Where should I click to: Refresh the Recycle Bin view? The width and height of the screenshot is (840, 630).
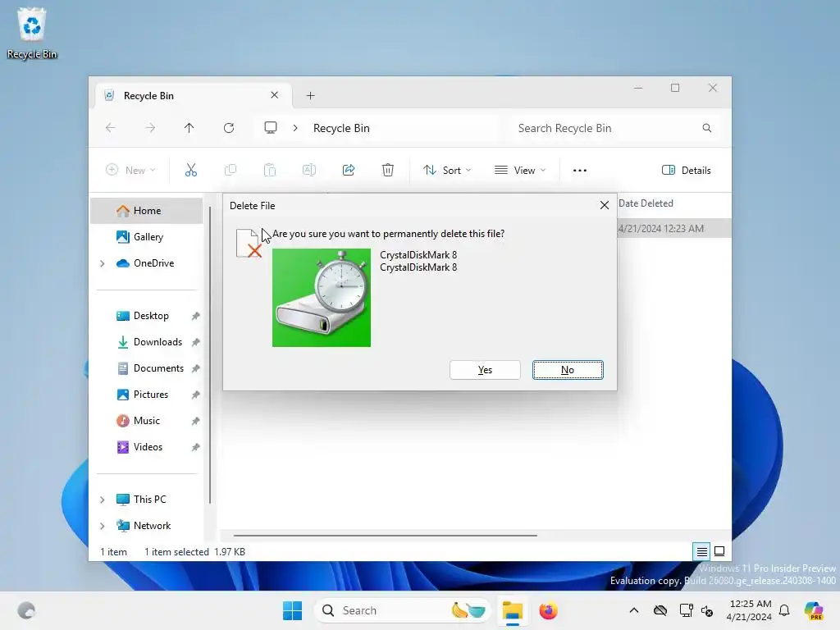point(229,128)
